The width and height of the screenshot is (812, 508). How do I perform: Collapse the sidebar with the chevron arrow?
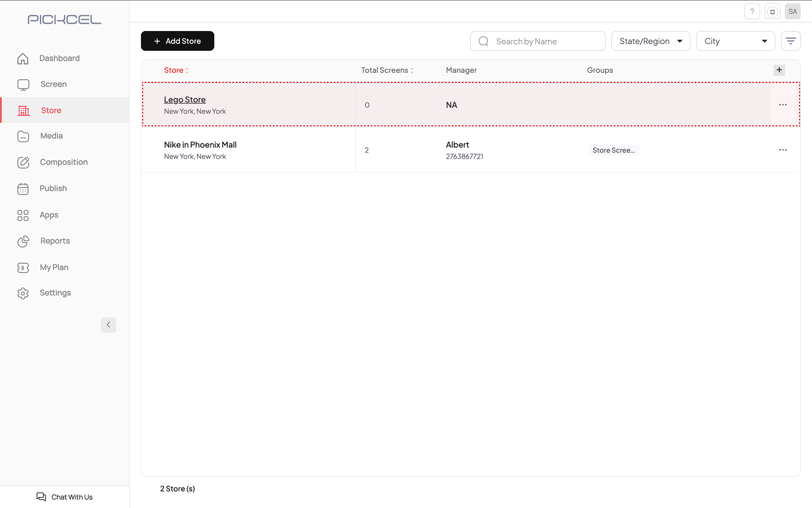pos(108,325)
